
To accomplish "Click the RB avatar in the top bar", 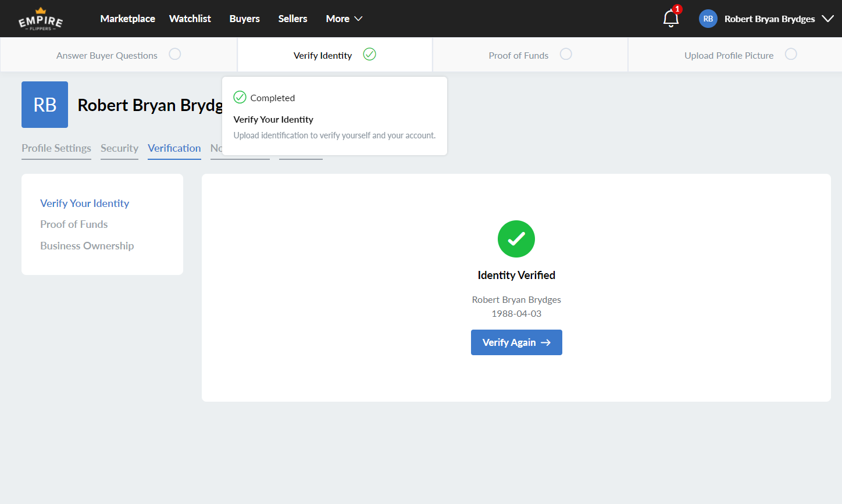I will pos(708,19).
